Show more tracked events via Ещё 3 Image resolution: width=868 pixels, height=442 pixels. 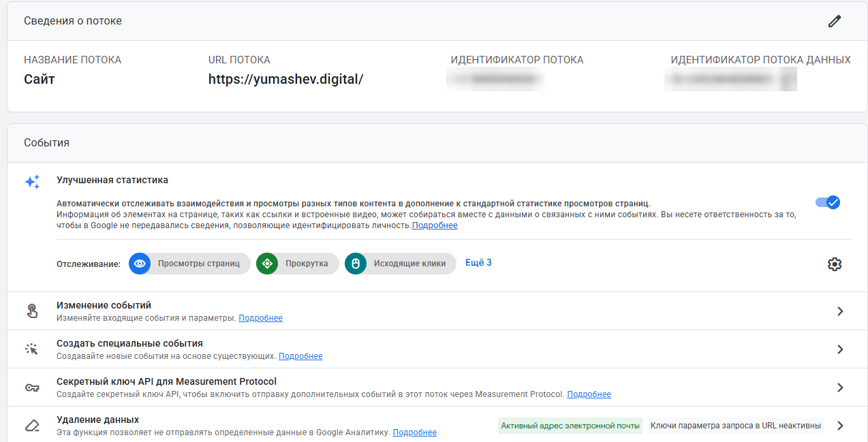[x=478, y=263]
